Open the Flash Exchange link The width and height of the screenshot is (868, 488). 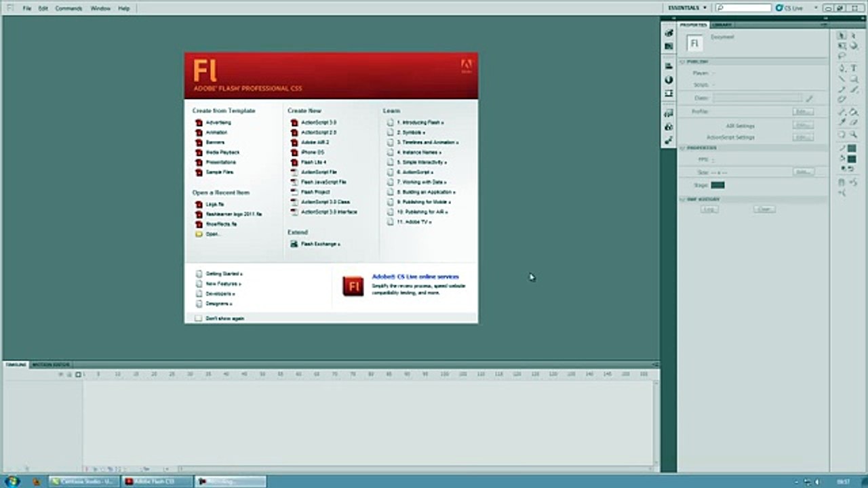[x=320, y=244]
